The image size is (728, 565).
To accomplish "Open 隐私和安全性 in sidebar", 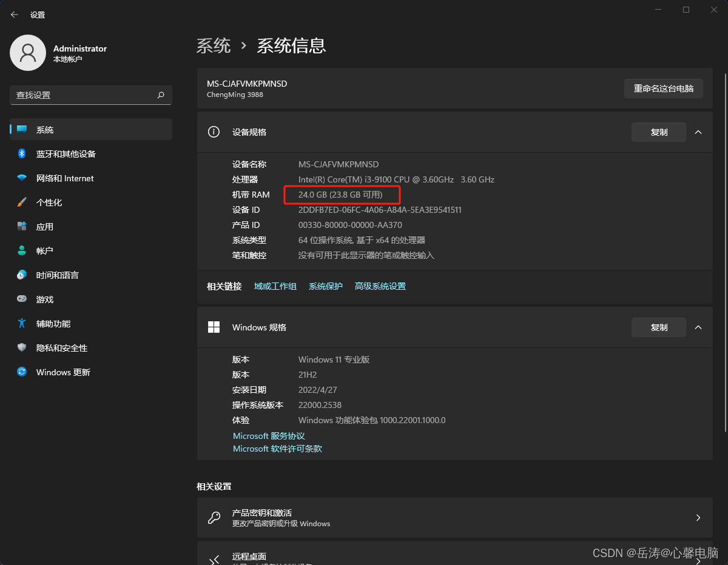I will click(91, 348).
